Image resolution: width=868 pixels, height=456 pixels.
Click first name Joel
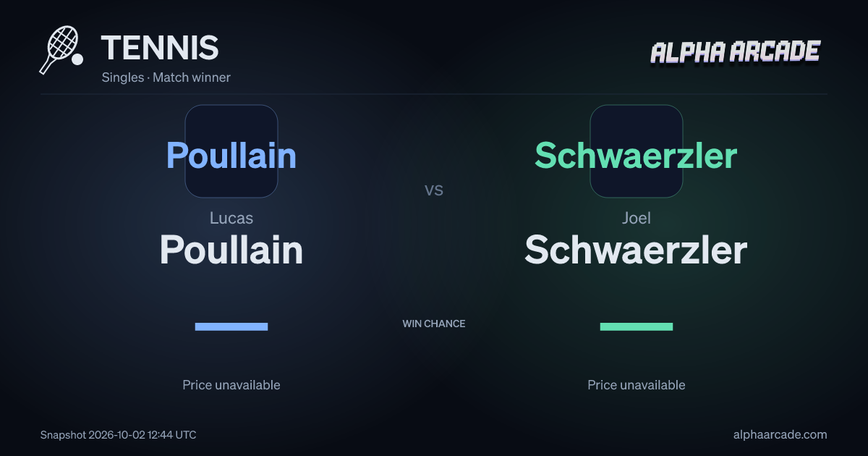point(637,218)
